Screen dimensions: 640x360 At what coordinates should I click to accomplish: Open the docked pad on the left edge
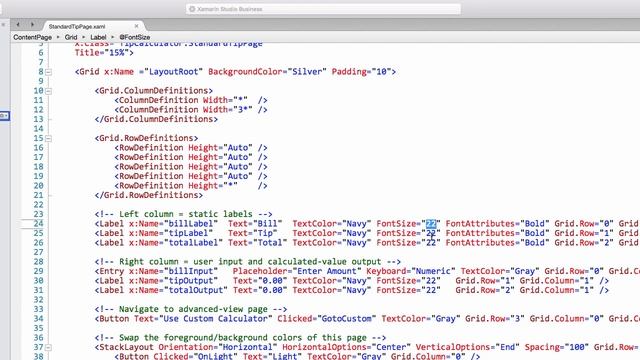4,116
